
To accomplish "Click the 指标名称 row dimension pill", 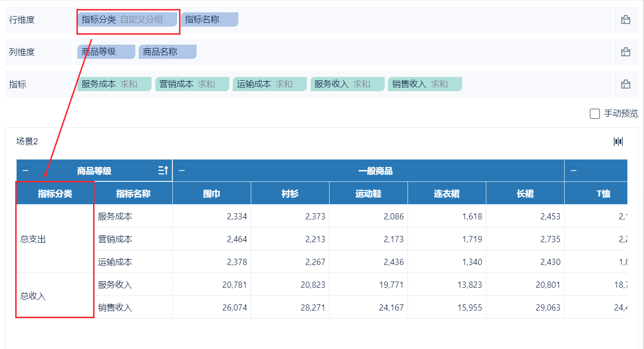I will click(x=209, y=19).
